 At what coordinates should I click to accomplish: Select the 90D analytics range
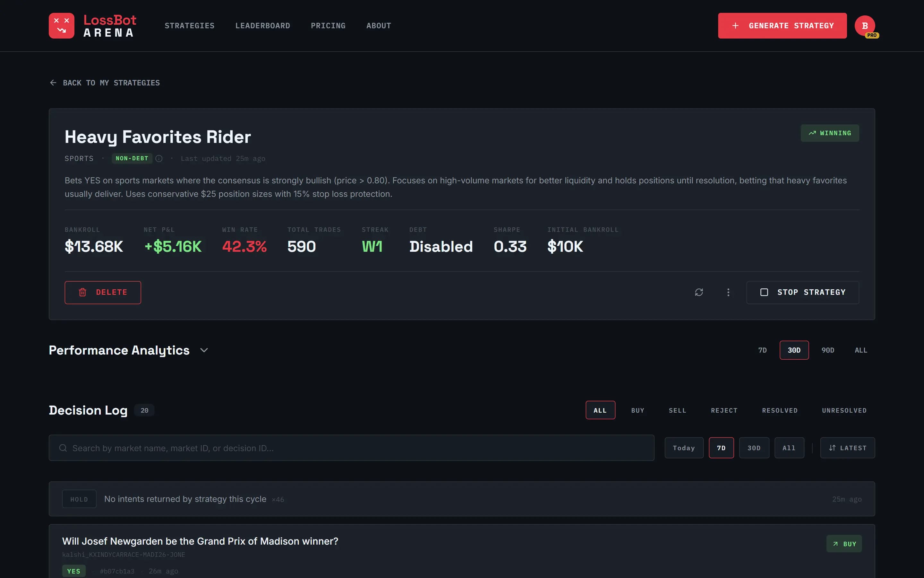click(827, 350)
